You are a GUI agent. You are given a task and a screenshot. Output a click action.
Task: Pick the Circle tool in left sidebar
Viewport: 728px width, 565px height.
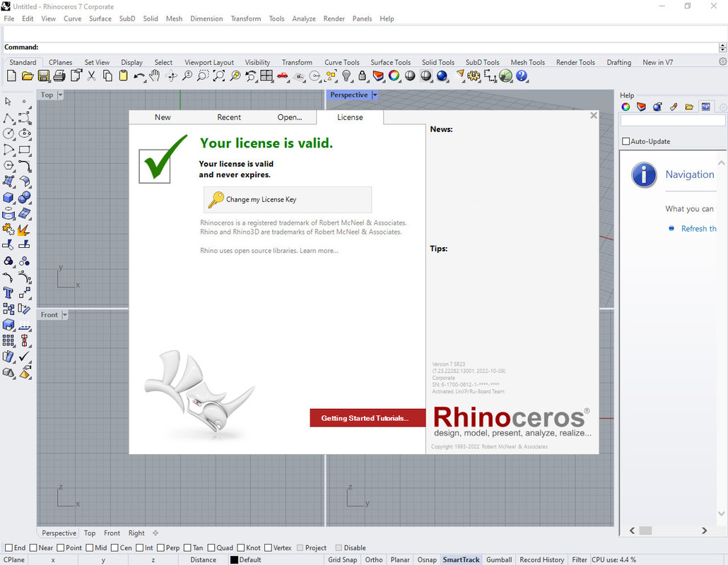point(8,133)
